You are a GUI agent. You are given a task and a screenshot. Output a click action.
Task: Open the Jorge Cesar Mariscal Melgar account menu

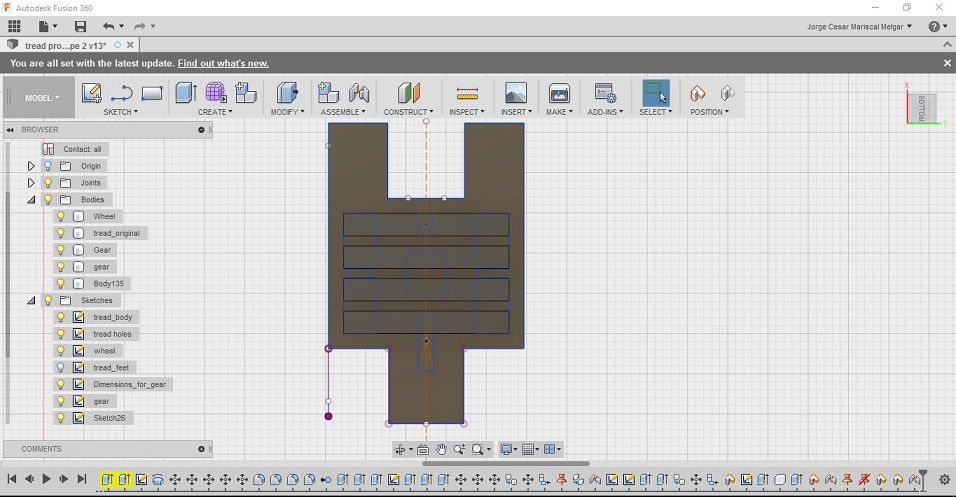859,27
